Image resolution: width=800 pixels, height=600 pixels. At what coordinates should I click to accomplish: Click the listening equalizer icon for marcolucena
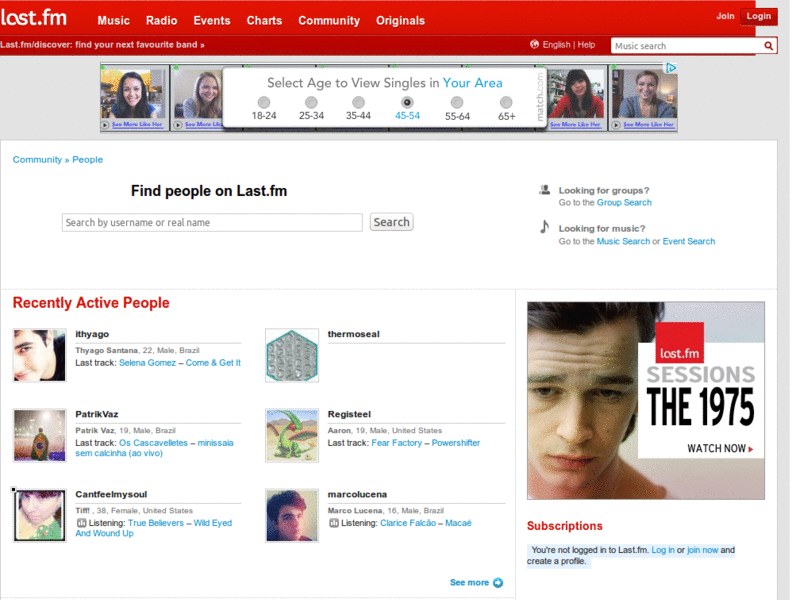pyautogui.click(x=334, y=523)
